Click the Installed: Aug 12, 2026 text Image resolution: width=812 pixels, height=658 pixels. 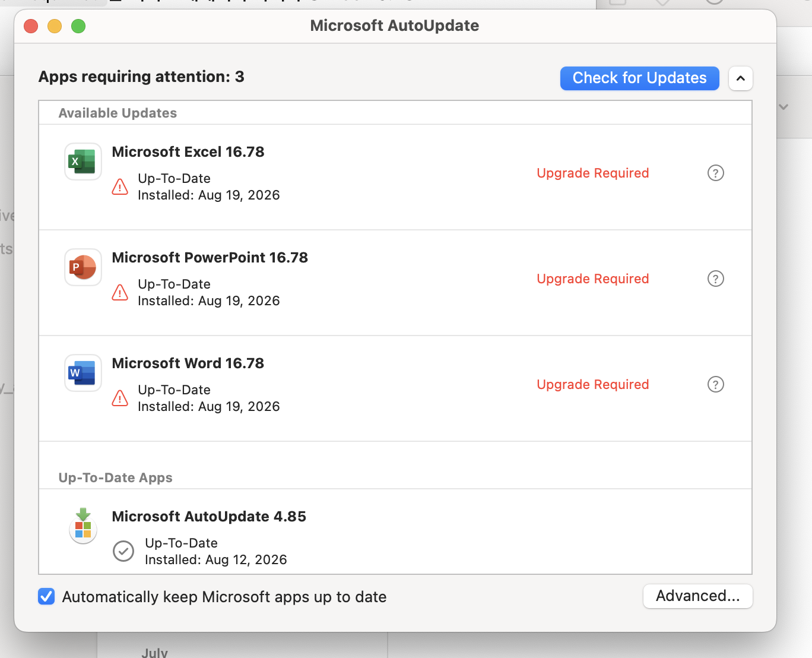(x=216, y=559)
